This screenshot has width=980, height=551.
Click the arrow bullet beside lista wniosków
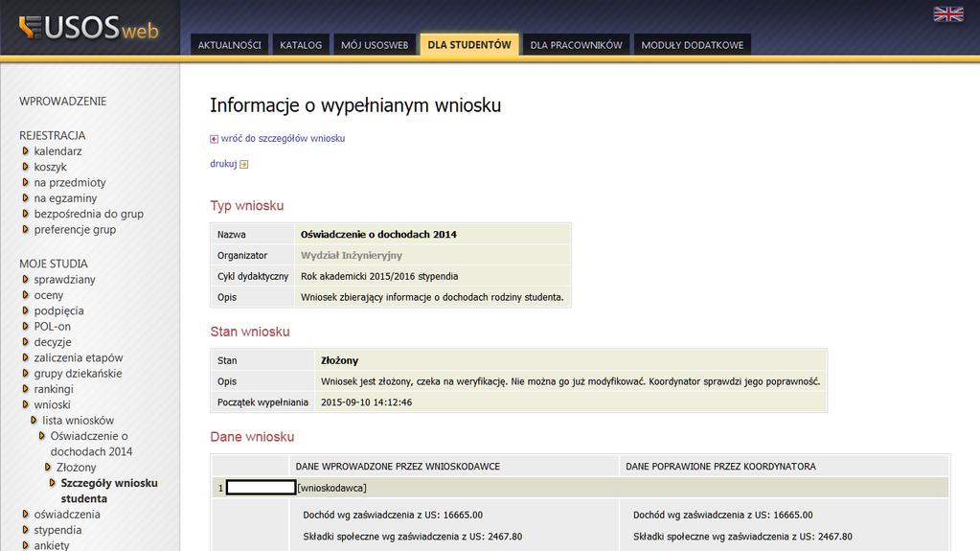coord(34,420)
